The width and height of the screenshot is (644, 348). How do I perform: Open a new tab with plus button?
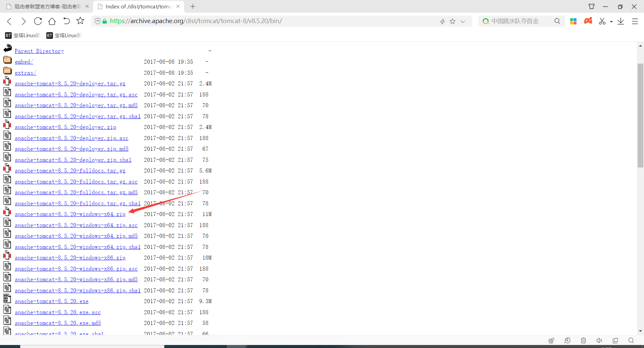click(193, 6)
